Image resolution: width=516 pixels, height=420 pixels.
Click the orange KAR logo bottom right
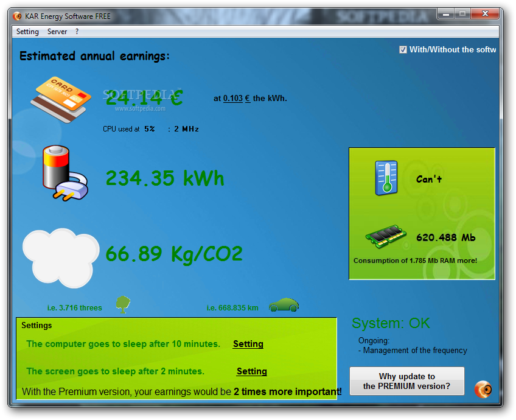click(483, 388)
